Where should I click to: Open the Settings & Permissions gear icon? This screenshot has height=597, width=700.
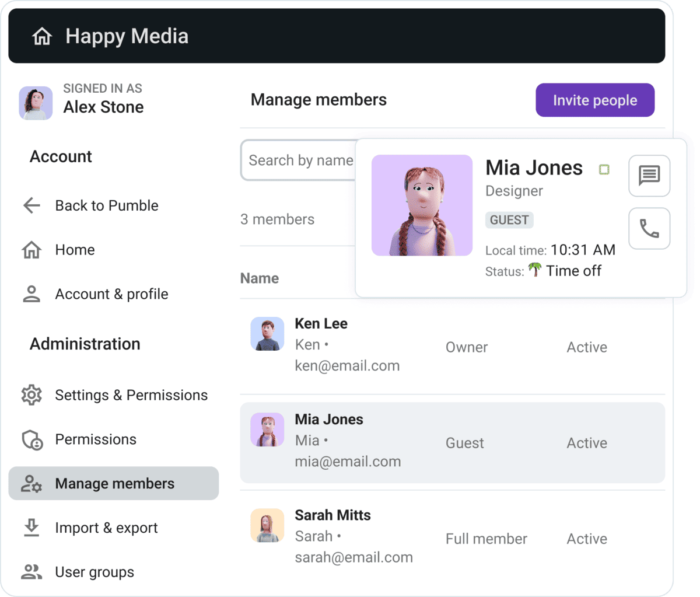tap(32, 395)
